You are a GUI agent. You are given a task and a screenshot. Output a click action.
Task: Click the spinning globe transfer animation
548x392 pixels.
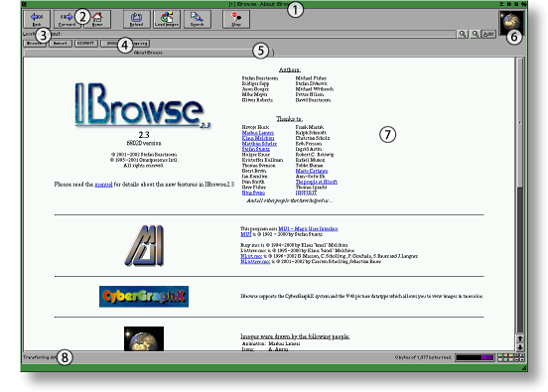[x=511, y=23]
